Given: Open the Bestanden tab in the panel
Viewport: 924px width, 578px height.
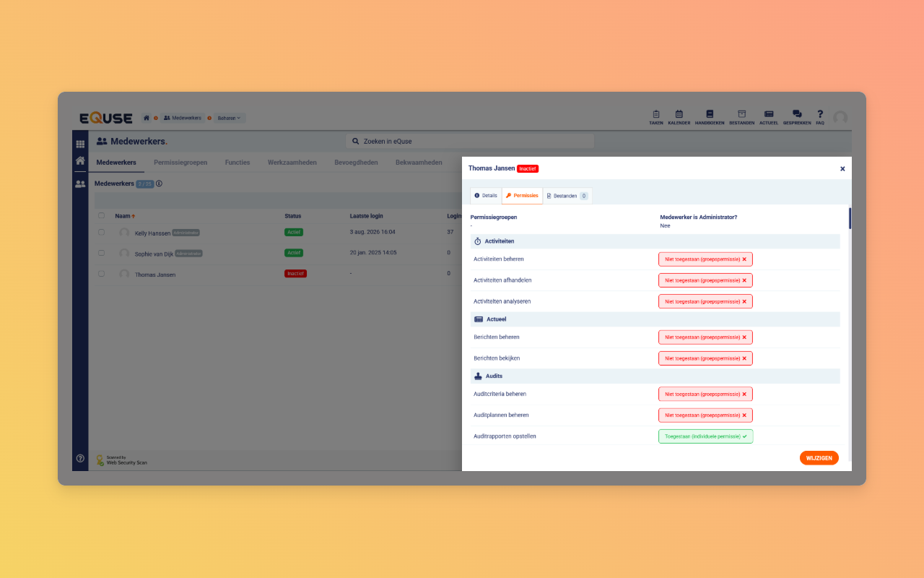Looking at the screenshot, I should [x=567, y=196].
